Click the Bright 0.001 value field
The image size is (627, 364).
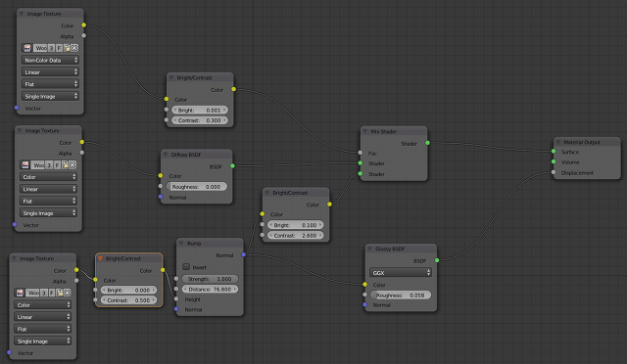(200, 110)
